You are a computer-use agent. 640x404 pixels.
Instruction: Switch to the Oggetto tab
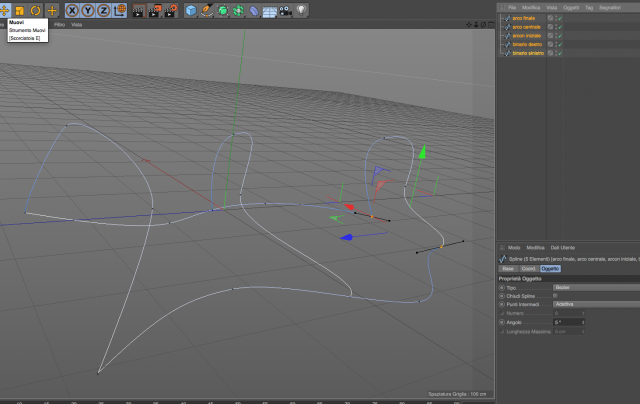(x=550, y=269)
